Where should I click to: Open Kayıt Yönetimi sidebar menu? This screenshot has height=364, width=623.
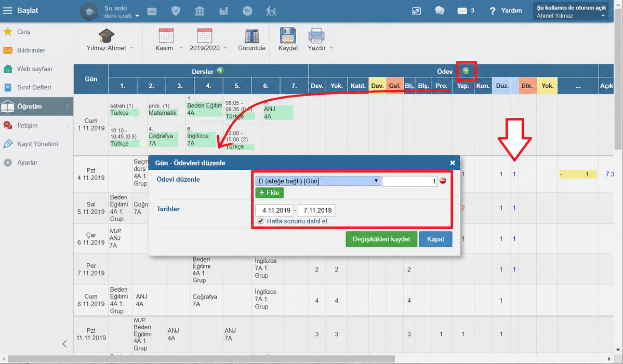coord(37,144)
